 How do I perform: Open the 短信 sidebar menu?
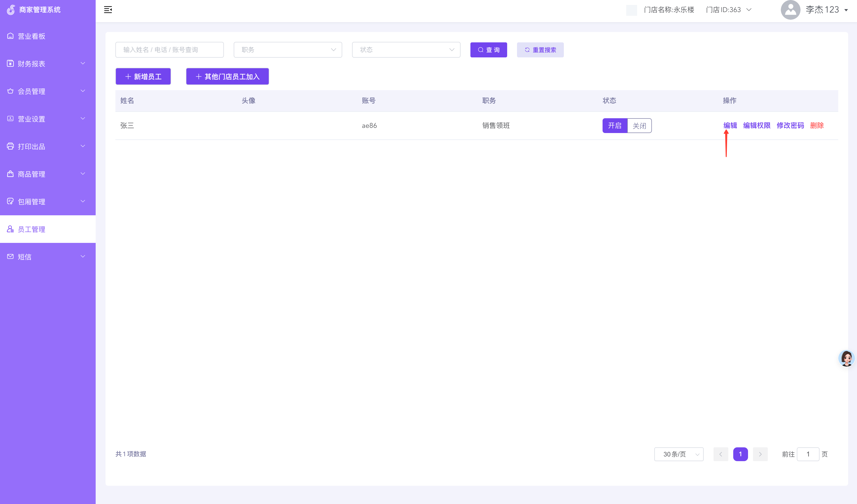[x=48, y=257]
